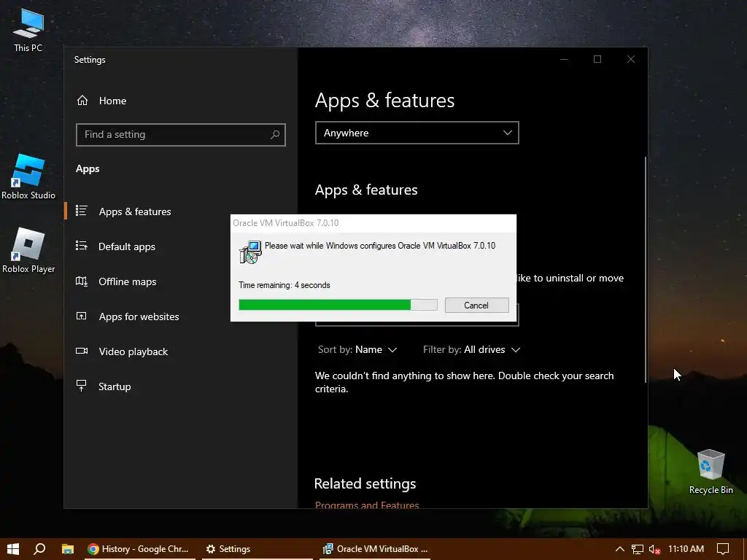Maximize the Settings window
Image resolution: width=747 pixels, height=560 pixels.
coord(597,59)
